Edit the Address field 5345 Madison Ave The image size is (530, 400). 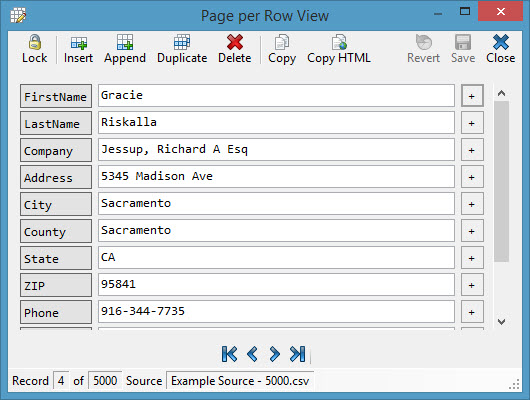[x=276, y=177]
